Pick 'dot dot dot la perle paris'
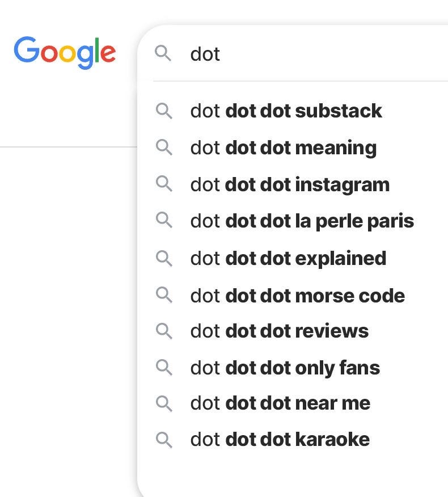The height and width of the screenshot is (497, 448). point(302,221)
